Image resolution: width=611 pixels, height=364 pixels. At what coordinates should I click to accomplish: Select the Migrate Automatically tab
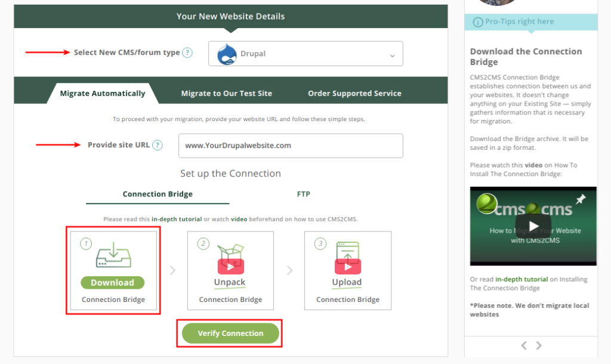pyautogui.click(x=103, y=94)
